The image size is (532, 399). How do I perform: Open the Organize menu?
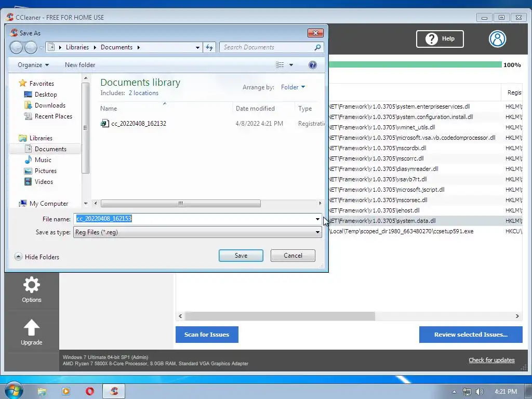pos(33,65)
